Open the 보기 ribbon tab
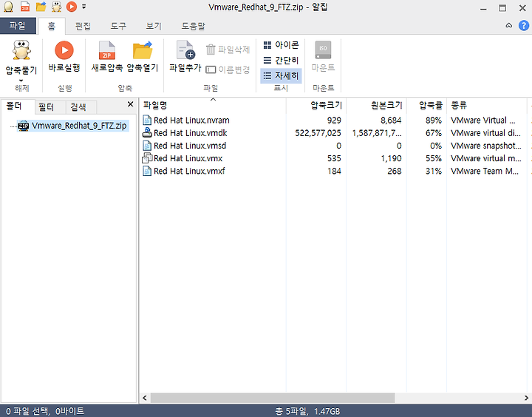This screenshot has height=417, width=532. pyautogui.click(x=154, y=26)
